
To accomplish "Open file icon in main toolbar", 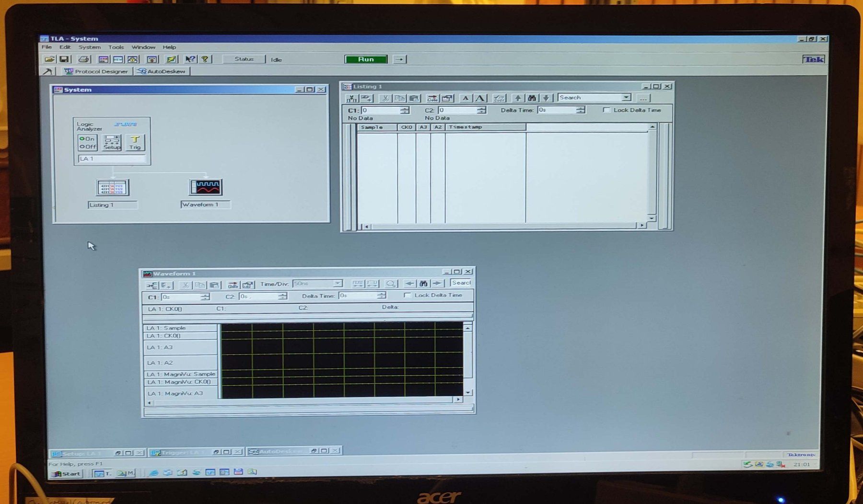I will tap(49, 59).
